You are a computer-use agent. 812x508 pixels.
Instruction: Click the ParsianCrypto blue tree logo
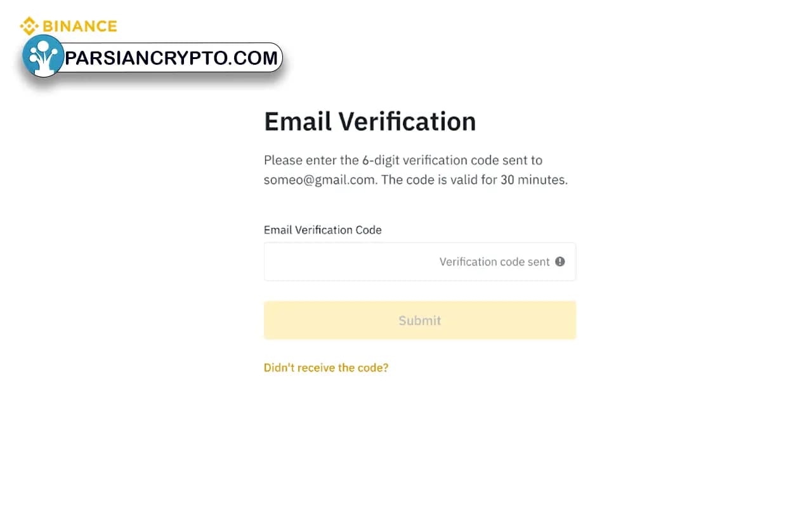click(43, 56)
